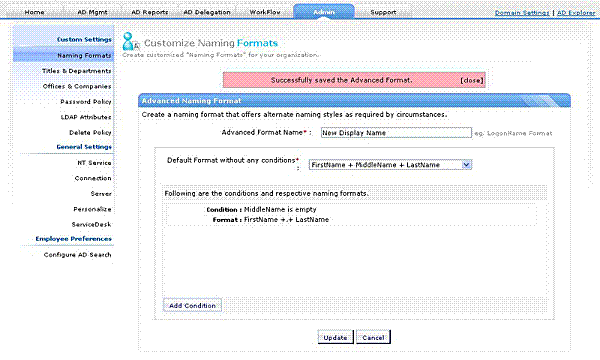Open the AD Reports tab
Viewport: 600px width, 360px height.
point(150,12)
